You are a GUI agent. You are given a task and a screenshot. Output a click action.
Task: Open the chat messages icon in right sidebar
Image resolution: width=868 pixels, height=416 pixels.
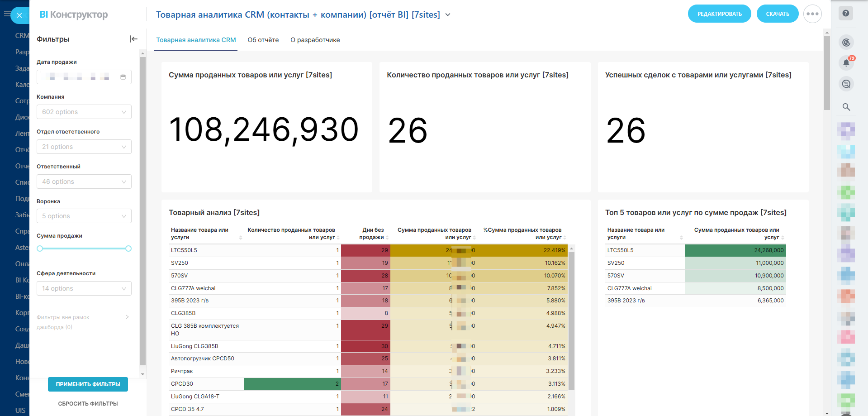pos(846,84)
